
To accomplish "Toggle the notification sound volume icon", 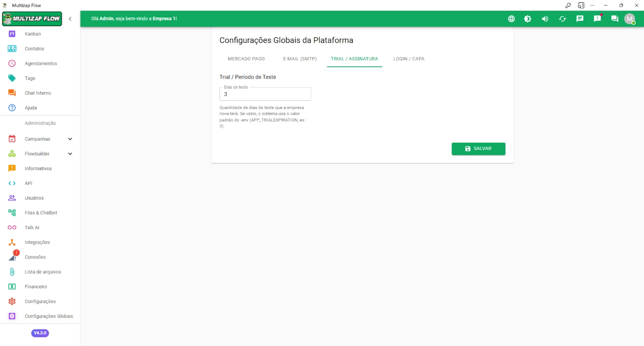I will [545, 19].
